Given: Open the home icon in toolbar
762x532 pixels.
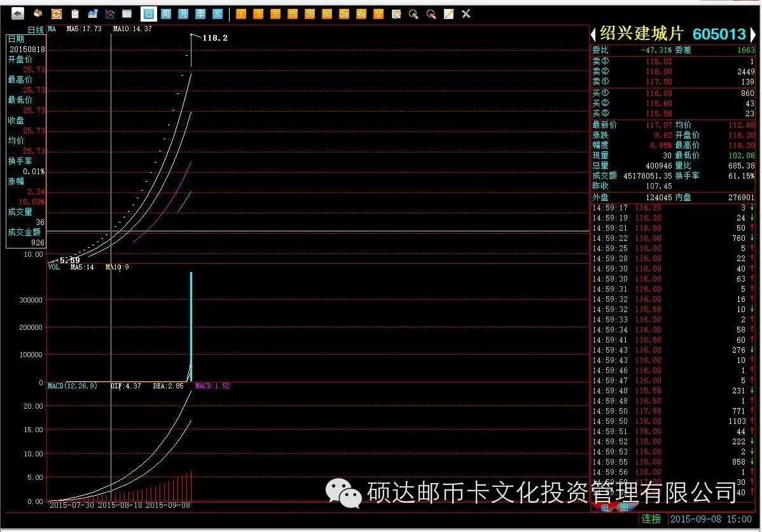Looking at the screenshot, I should click(38, 13).
